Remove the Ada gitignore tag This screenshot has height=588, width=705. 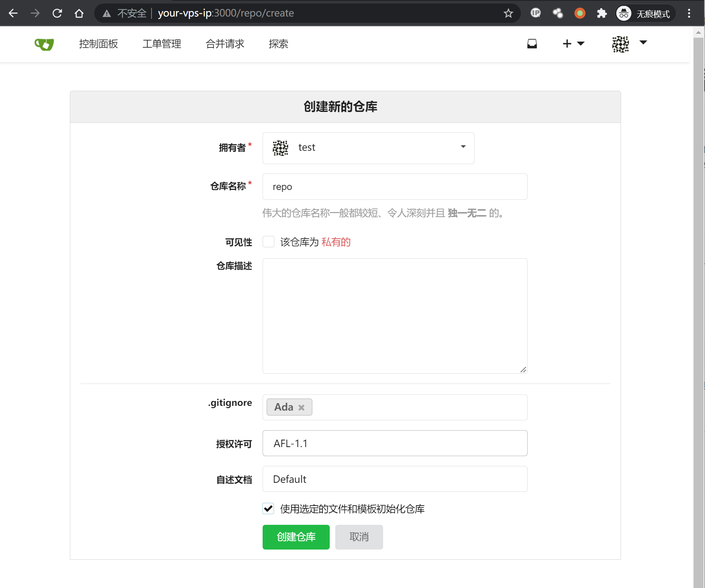(301, 407)
